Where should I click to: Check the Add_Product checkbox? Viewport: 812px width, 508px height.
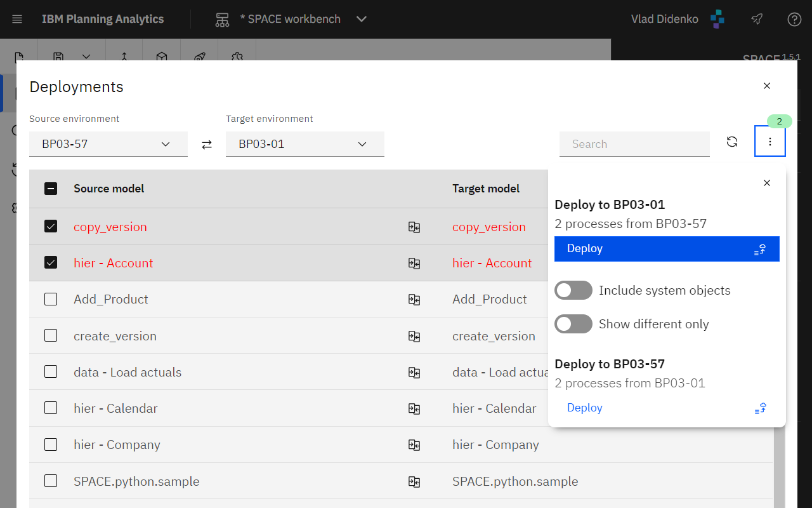coord(51,299)
